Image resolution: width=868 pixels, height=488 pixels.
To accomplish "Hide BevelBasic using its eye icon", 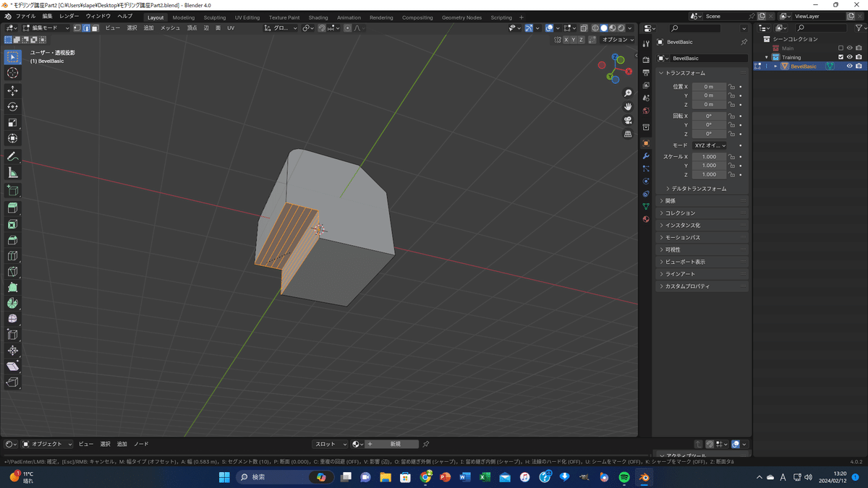I will click(x=850, y=67).
